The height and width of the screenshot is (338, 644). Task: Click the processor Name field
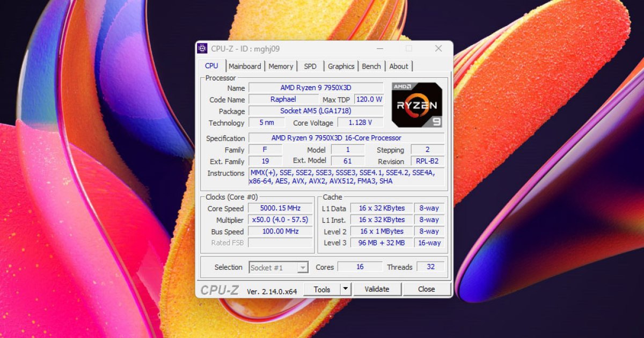tap(316, 88)
